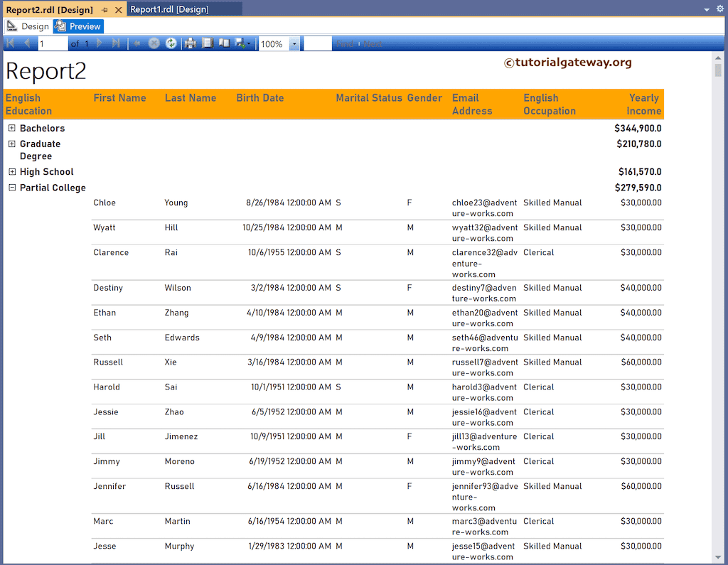Viewport: 728px width, 565px height.
Task: Click the Stop rendering icon
Action: [154, 43]
